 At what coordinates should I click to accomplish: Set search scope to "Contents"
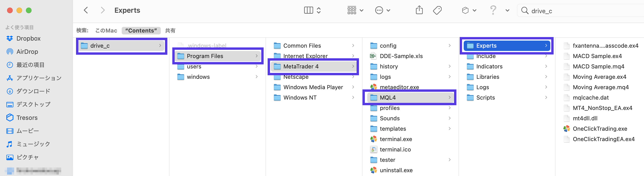(x=141, y=31)
